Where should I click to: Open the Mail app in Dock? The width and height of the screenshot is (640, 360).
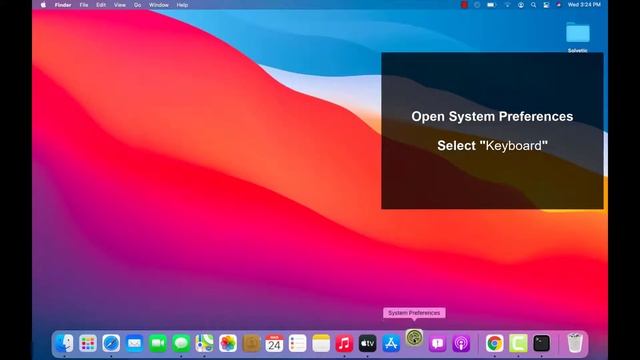[x=134, y=343]
